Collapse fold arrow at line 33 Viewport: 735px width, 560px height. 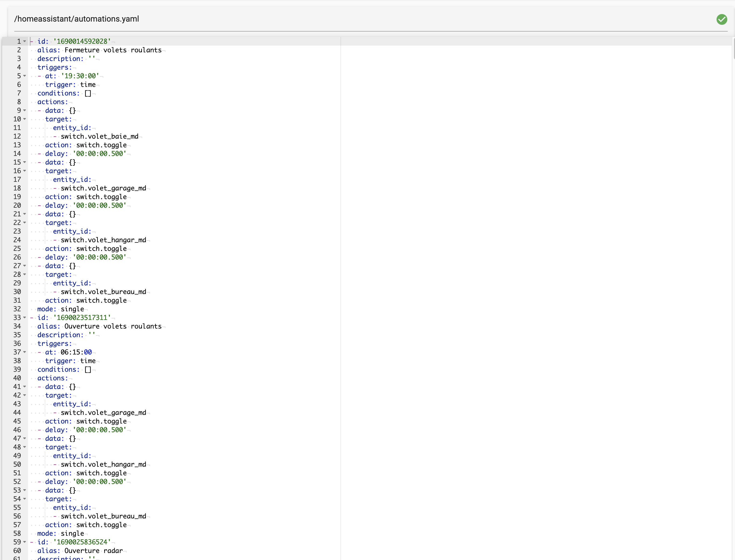click(25, 318)
